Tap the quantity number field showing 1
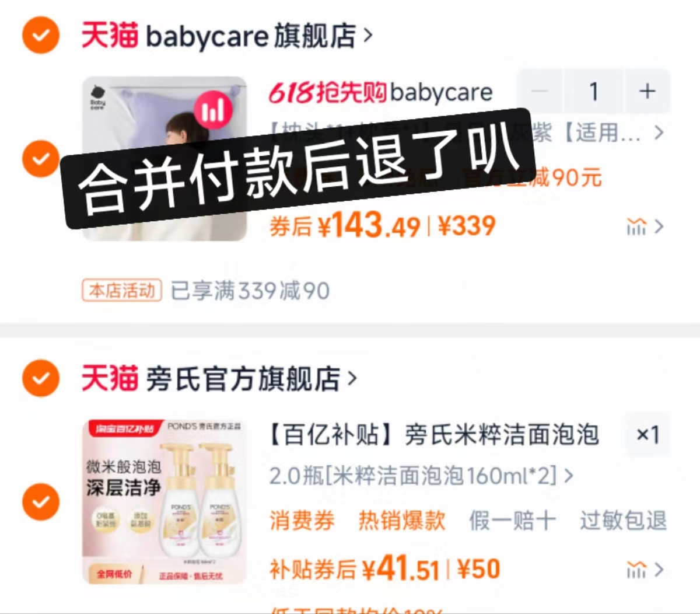The image size is (700, 614). (594, 91)
